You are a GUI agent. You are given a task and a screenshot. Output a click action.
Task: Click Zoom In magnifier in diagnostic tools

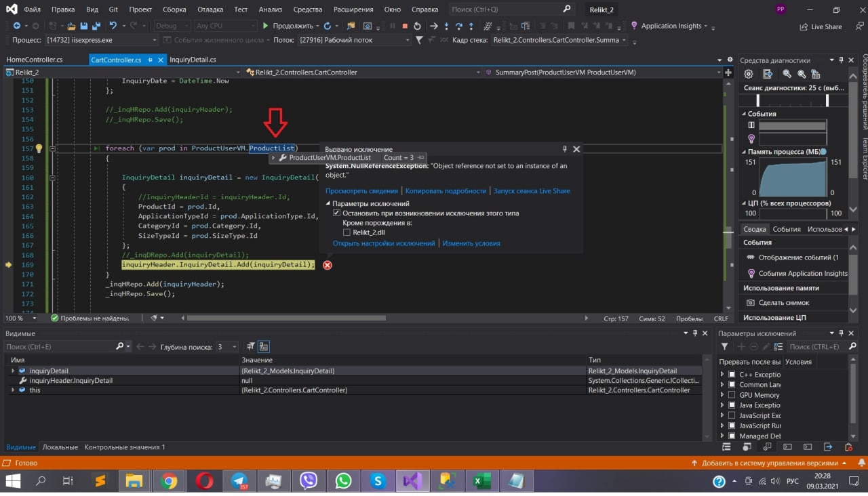tap(787, 74)
